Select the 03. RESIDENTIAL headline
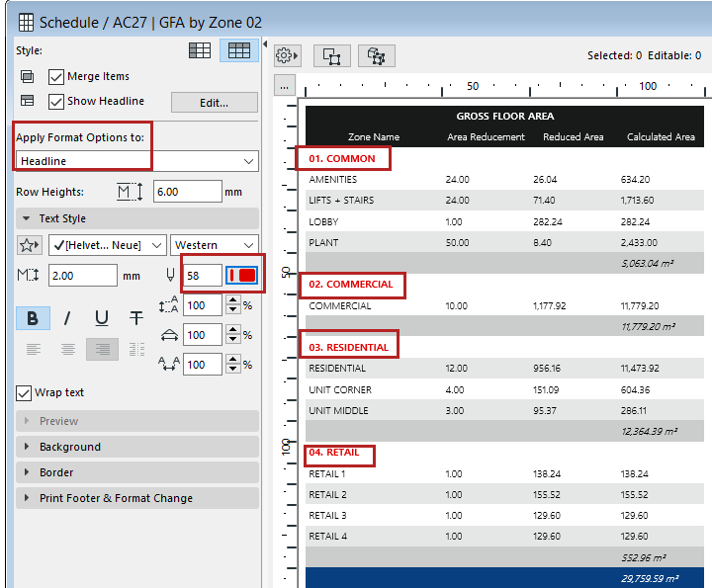The height and width of the screenshot is (588, 712). point(348,347)
